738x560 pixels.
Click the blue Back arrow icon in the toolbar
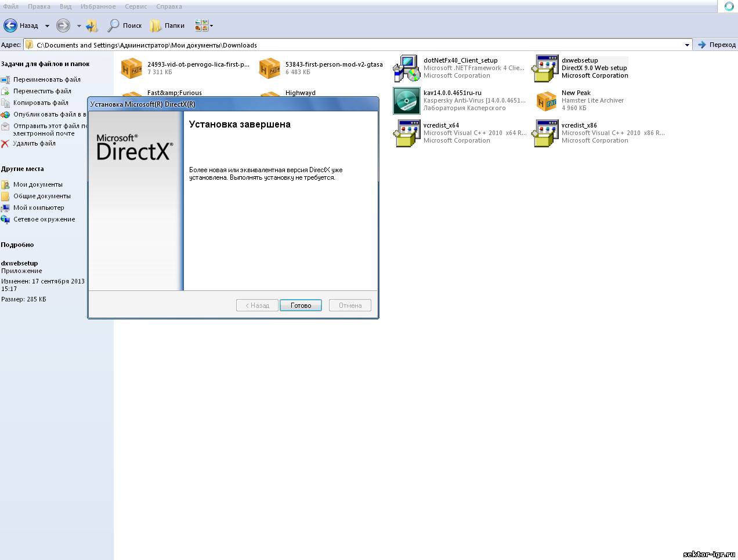tap(10, 26)
